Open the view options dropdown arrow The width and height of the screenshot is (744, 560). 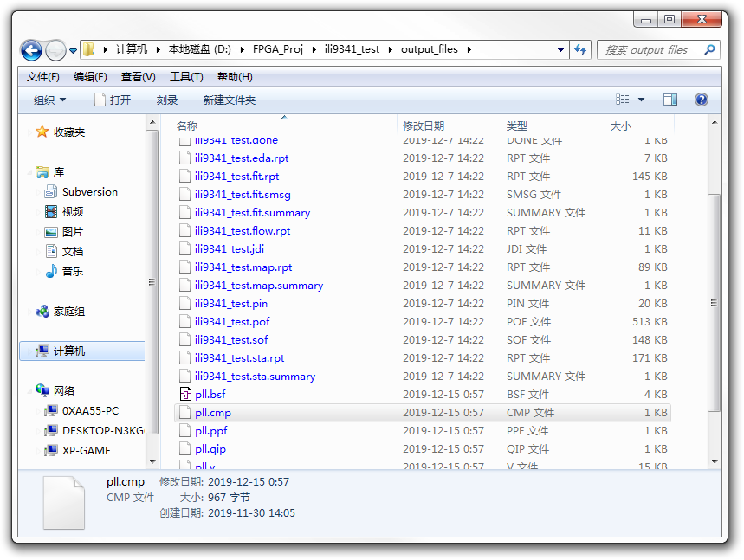click(x=641, y=100)
